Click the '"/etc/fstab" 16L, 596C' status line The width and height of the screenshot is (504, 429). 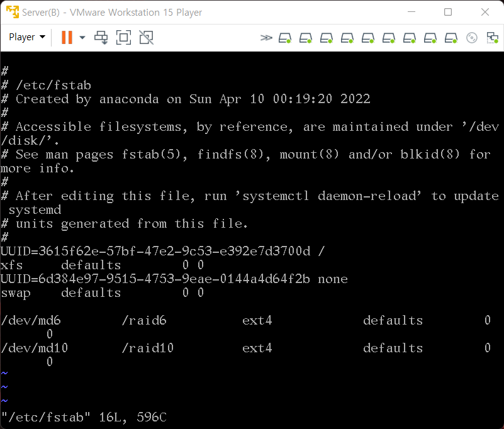click(x=84, y=417)
